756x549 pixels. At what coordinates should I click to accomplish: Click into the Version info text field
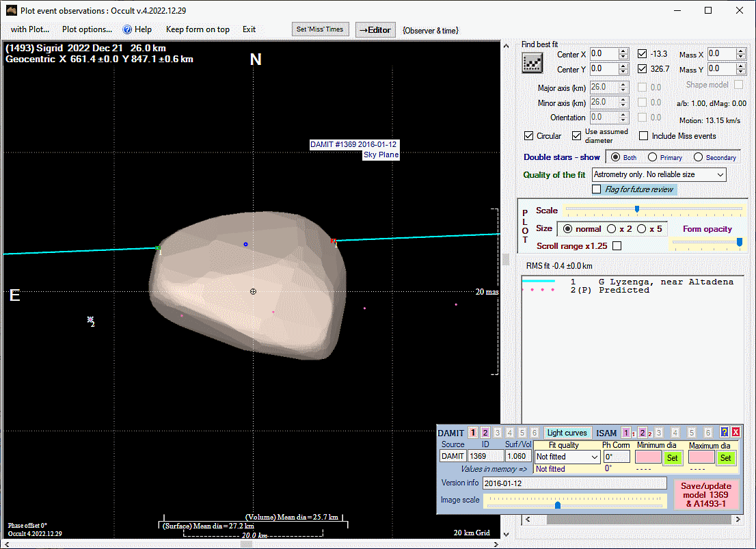(x=574, y=483)
